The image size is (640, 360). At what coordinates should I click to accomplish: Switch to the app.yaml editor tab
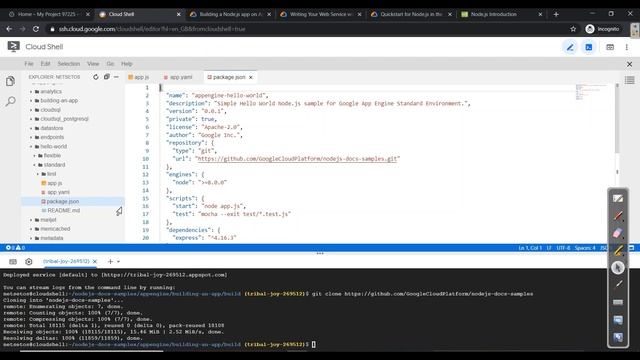[178, 77]
